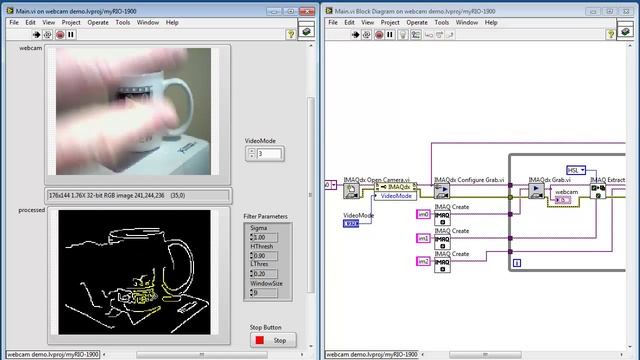This screenshot has width=640, height=360.
Task: Click front panel vertical scrollbar
Action: click(x=311, y=195)
